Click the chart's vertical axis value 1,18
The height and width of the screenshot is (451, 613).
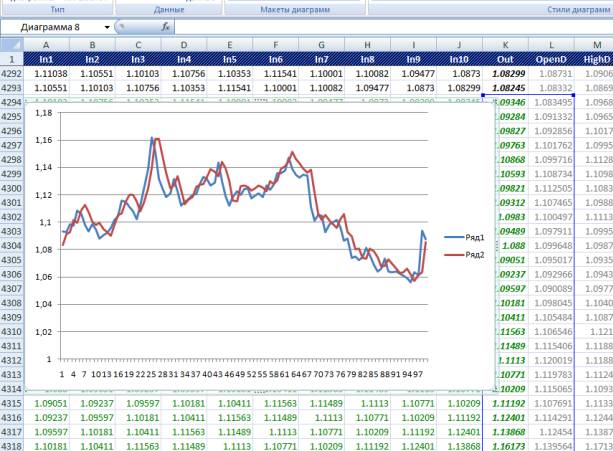click(46, 113)
